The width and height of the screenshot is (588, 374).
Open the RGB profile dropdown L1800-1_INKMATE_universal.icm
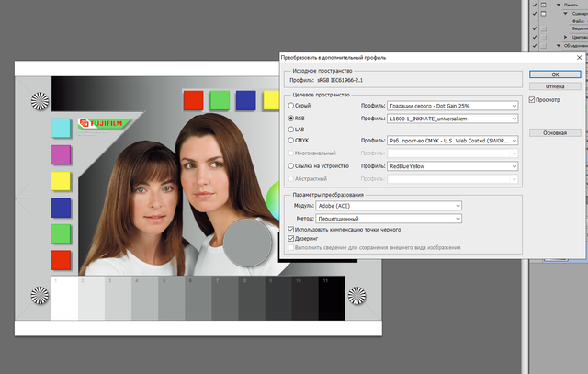(x=453, y=119)
